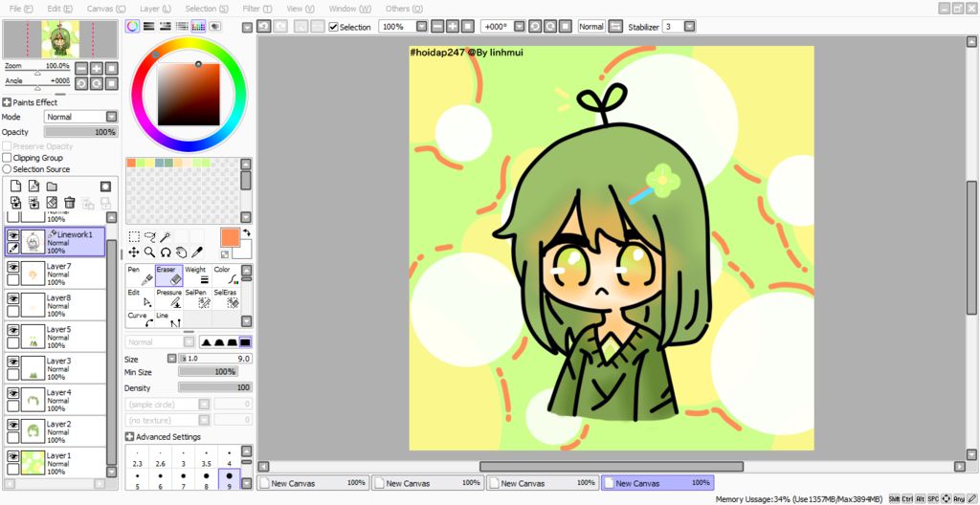Image resolution: width=980 pixels, height=505 pixels.
Task: Hide Layer7 using its eye icon
Action: 12,267
